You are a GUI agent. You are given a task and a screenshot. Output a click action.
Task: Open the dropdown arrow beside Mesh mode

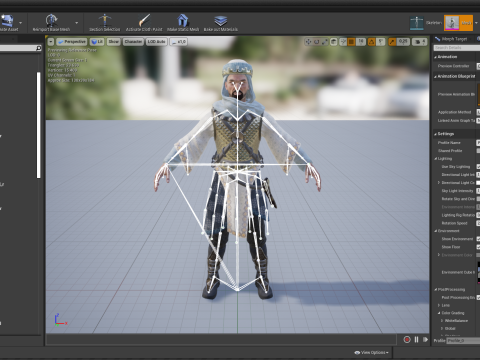pos(477,23)
